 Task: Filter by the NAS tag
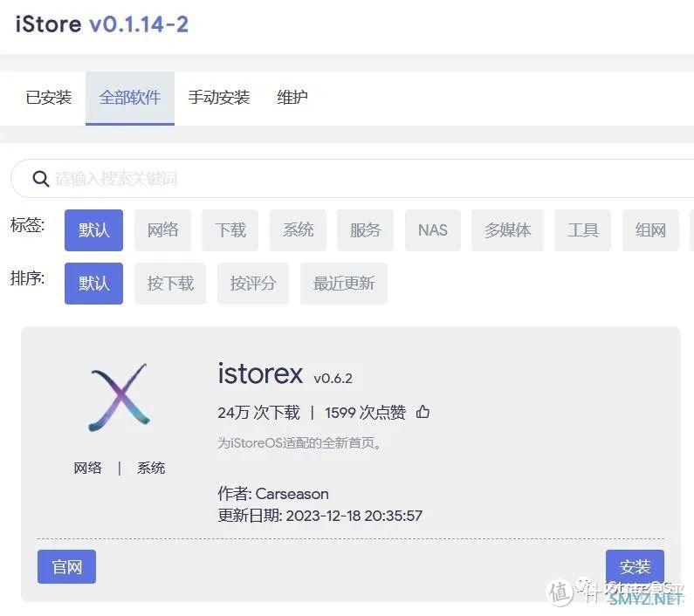[x=433, y=230]
